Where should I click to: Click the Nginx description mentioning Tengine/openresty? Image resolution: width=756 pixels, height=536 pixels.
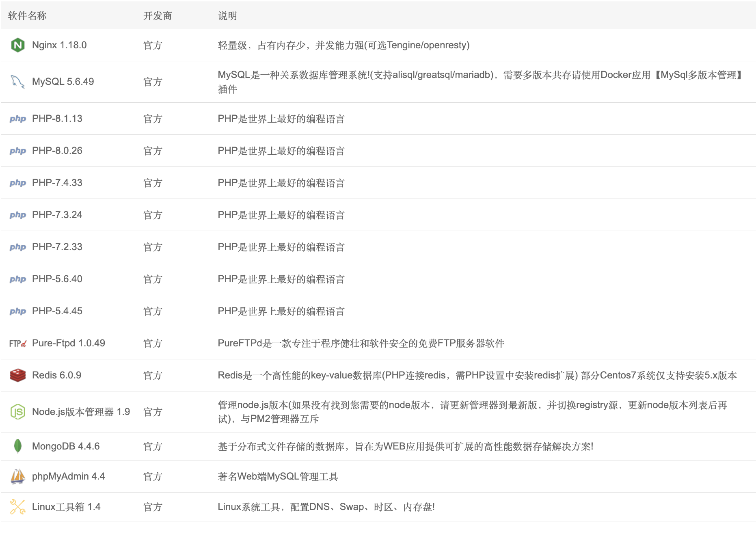pyautogui.click(x=343, y=45)
